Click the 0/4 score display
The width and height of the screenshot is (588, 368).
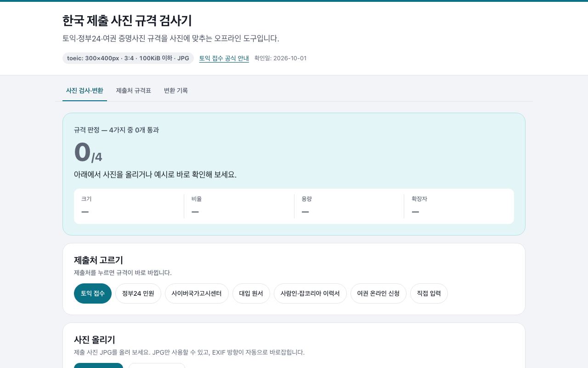pos(88,152)
